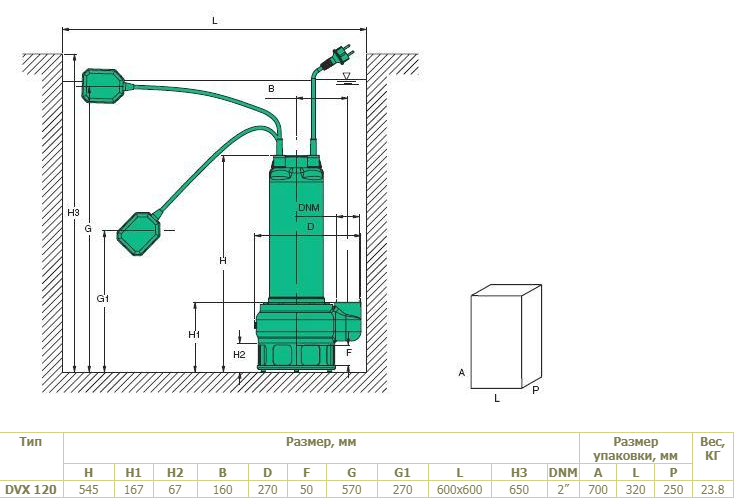Select the DNM label on pump
The width and height of the screenshot is (734, 498).
point(309,208)
